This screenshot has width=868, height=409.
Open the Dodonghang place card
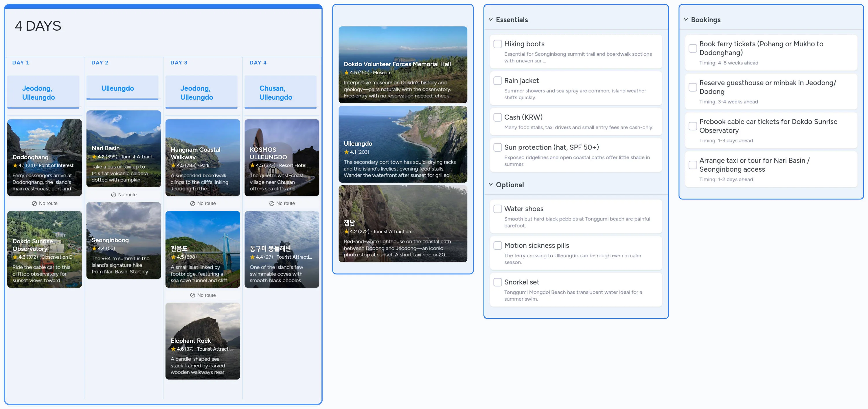[x=45, y=158]
